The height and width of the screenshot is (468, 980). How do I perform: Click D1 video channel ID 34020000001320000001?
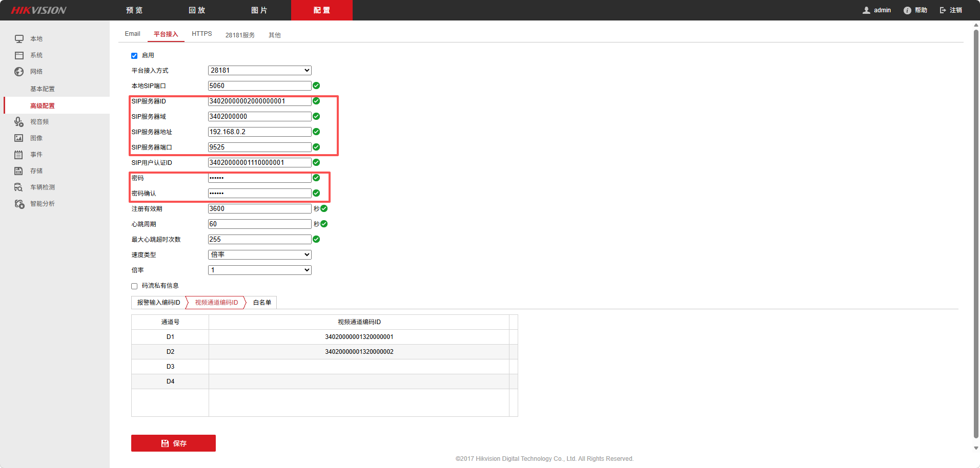[359, 337]
